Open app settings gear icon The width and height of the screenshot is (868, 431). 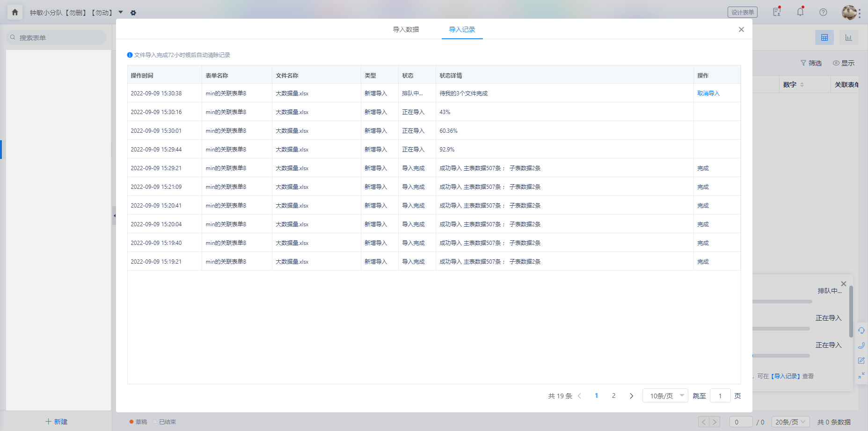133,13
